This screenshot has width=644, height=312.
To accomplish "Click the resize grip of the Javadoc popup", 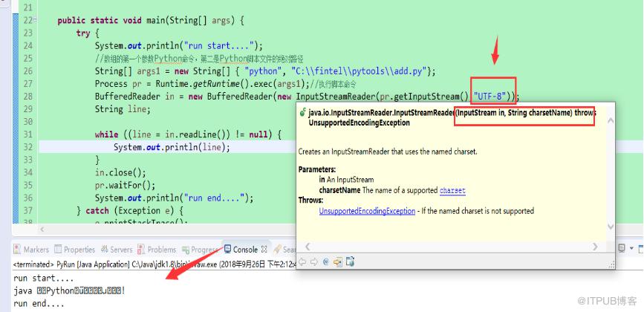I will pos(611,264).
